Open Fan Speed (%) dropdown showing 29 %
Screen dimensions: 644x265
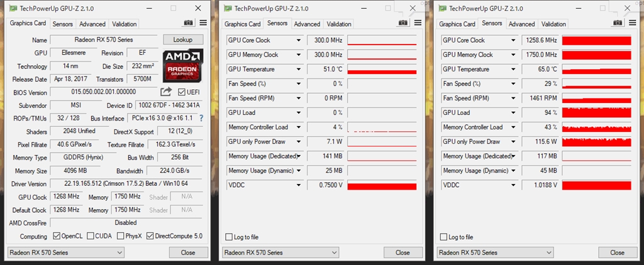(513, 84)
